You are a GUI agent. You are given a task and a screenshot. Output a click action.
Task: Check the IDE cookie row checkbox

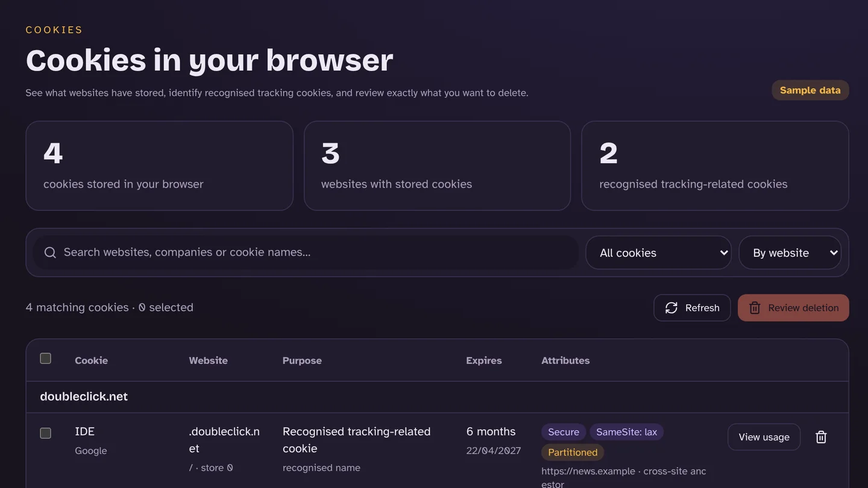coord(45,433)
